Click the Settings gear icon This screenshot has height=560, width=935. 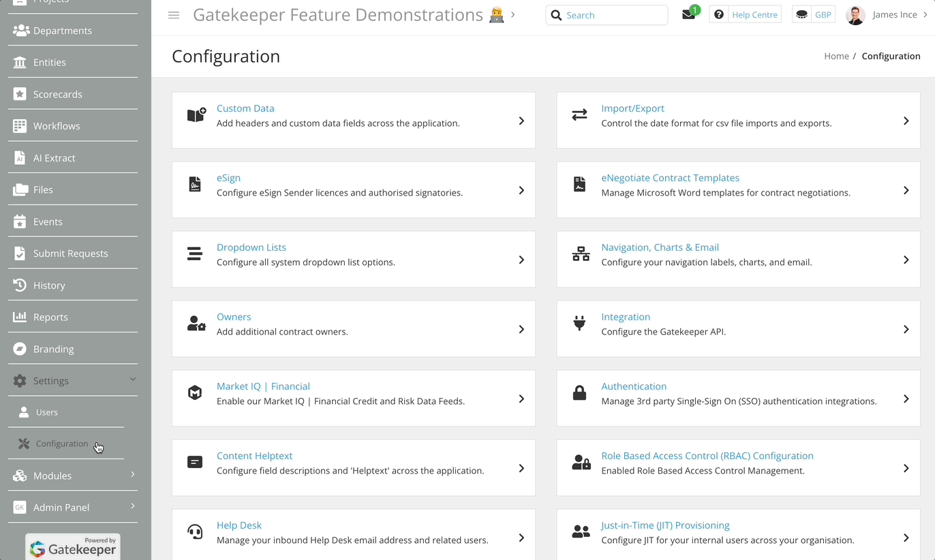pyautogui.click(x=20, y=381)
